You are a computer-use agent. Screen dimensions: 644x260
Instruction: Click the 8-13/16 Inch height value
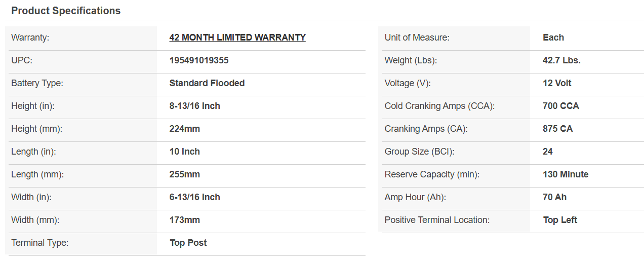(x=195, y=106)
